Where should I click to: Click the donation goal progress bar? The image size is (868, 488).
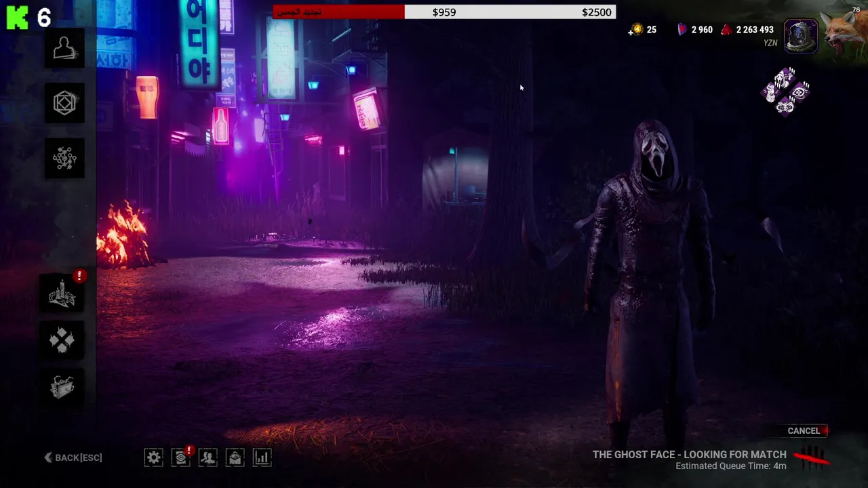coord(444,12)
